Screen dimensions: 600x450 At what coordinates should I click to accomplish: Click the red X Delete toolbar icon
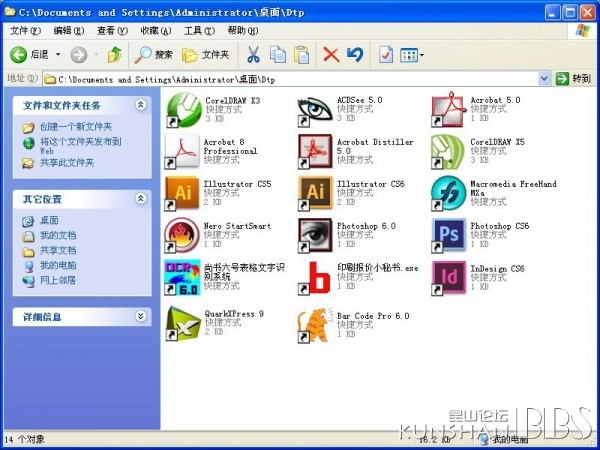click(x=331, y=55)
